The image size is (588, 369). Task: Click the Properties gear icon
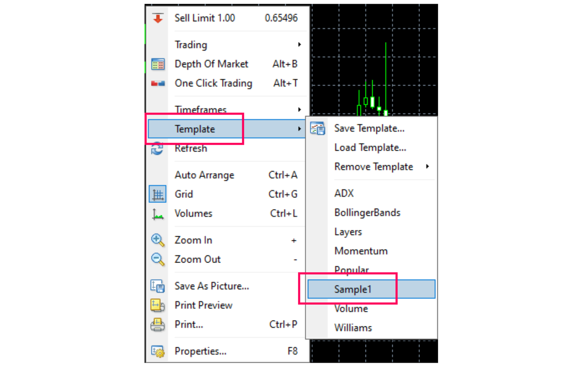click(158, 351)
